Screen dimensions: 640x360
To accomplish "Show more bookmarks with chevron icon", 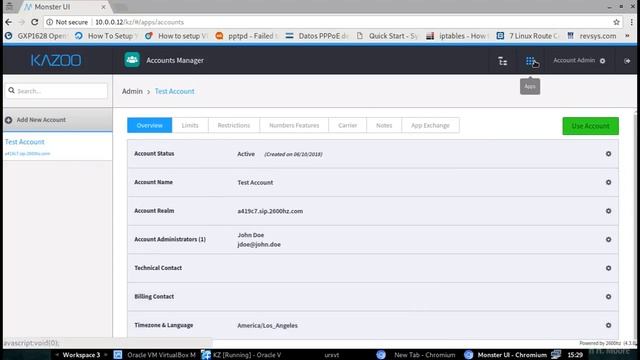I will tap(627, 36).
